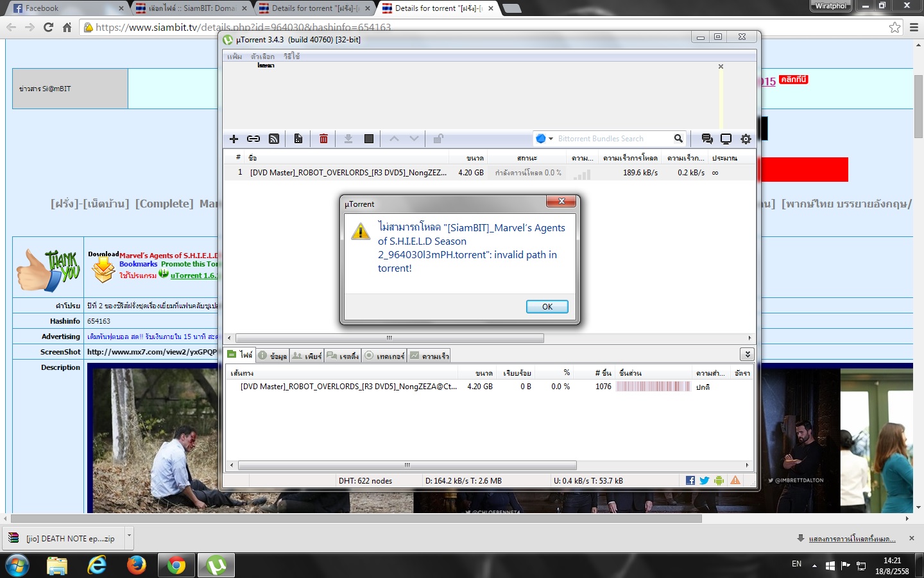Open the RSS feed icon in µTorrent toolbar
Image resolution: width=924 pixels, height=578 pixels.
click(274, 139)
